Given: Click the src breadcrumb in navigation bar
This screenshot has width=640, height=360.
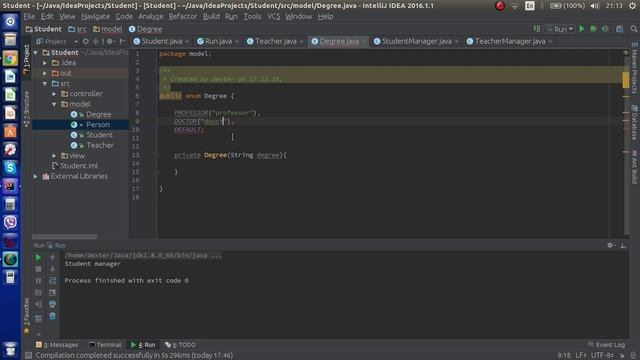Looking at the screenshot, I should (x=78, y=29).
